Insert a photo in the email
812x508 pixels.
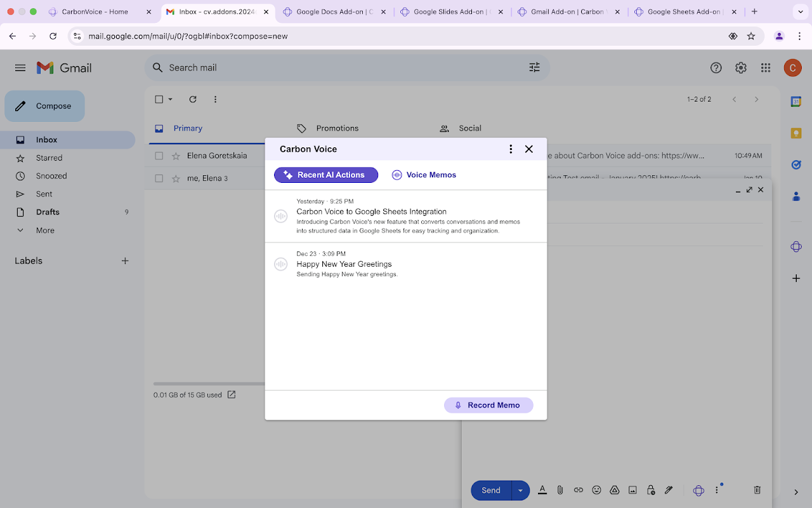tap(632, 490)
